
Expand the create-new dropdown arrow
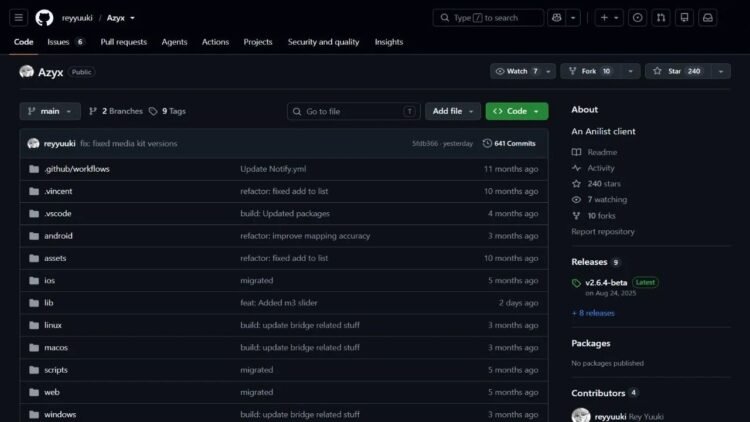pyautogui.click(x=616, y=18)
